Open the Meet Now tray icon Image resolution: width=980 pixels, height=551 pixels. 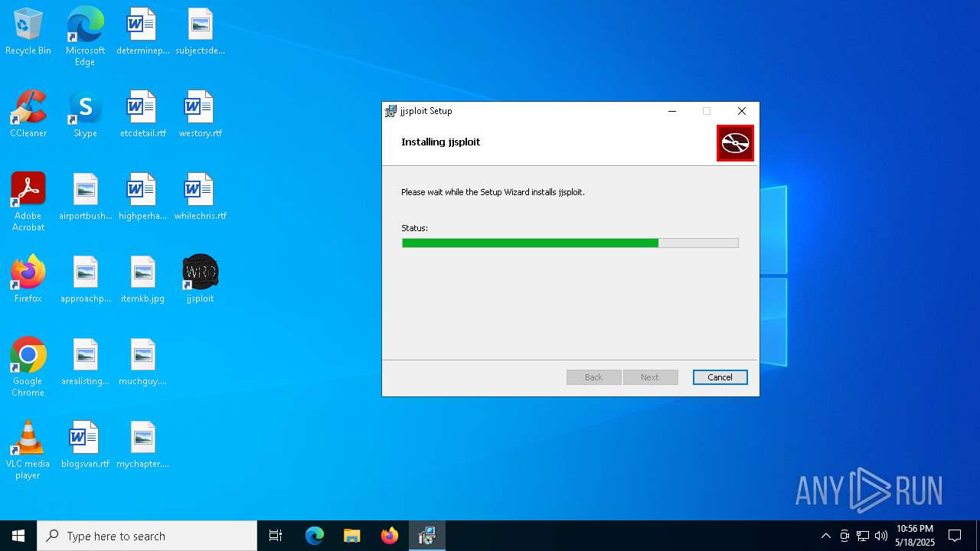coord(844,536)
